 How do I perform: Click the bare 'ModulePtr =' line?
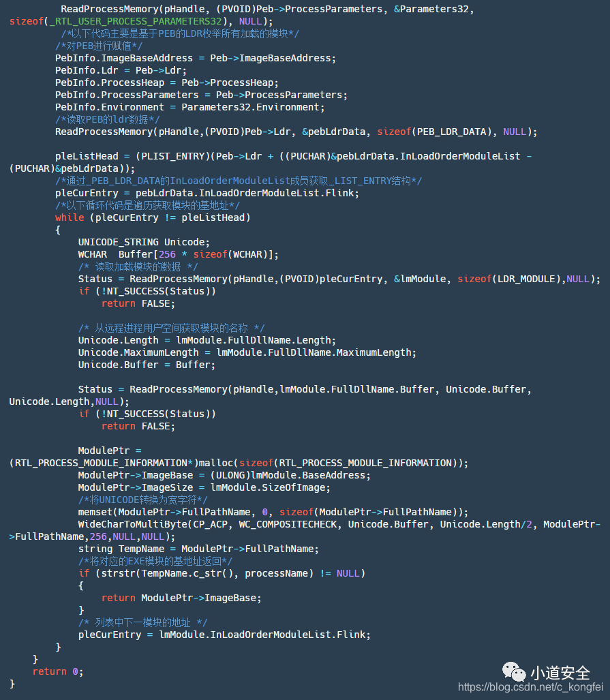(x=110, y=451)
